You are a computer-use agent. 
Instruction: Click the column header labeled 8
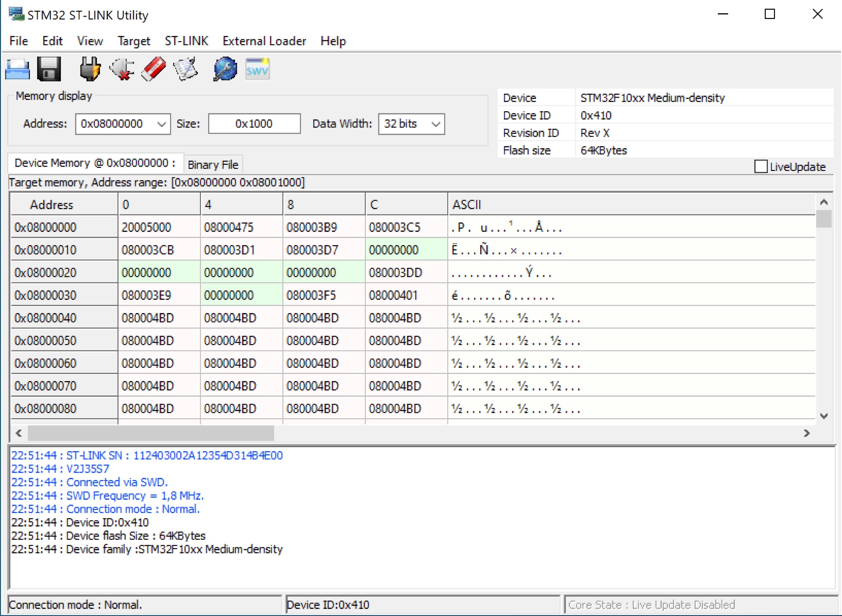(x=324, y=205)
